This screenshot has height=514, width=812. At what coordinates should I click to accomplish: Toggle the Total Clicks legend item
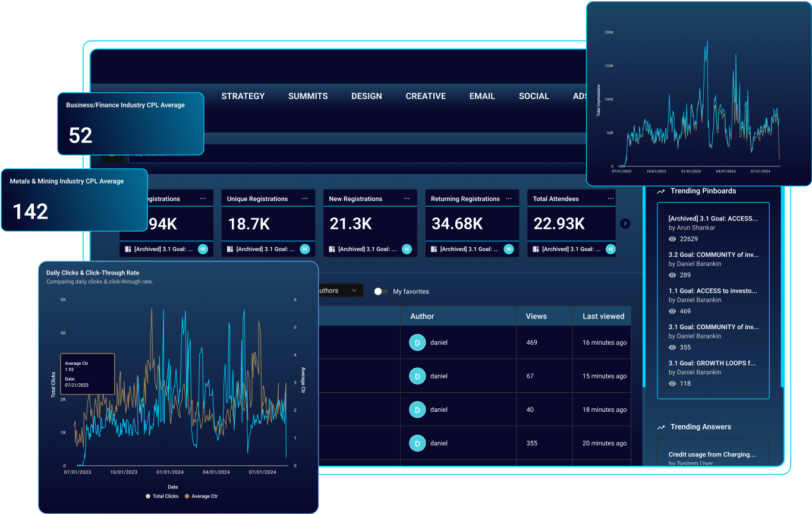[162, 496]
